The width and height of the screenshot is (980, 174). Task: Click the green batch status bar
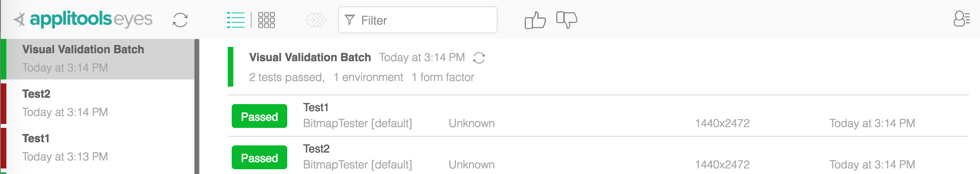point(231,67)
